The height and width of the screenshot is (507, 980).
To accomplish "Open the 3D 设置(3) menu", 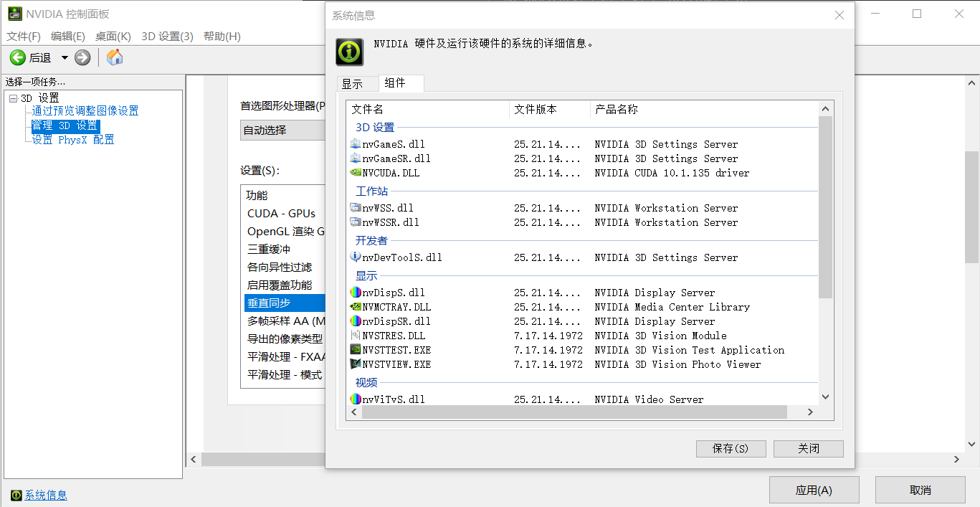I will (x=167, y=36).
